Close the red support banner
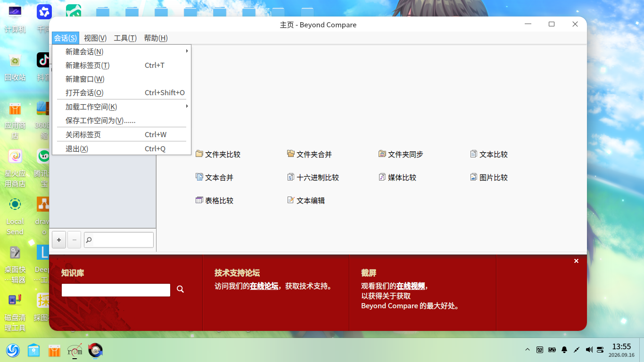This screenshot has height=362, width=644. tap(576, 261)
